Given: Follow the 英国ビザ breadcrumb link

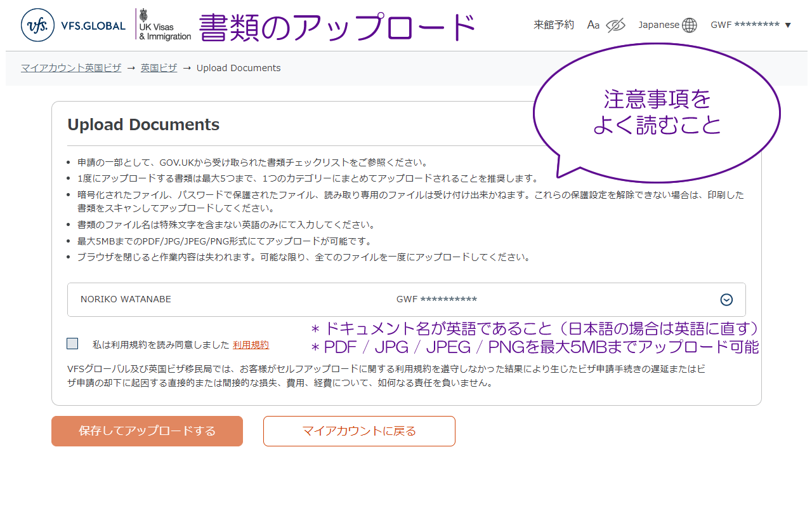Looking at the screenshot, I should (159, 68).
